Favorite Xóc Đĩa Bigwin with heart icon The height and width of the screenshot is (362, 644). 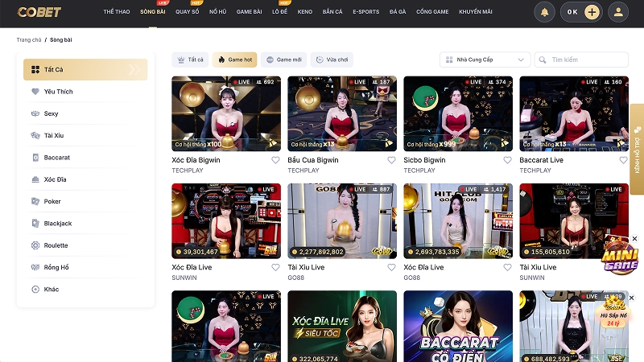tap(275, 160)
